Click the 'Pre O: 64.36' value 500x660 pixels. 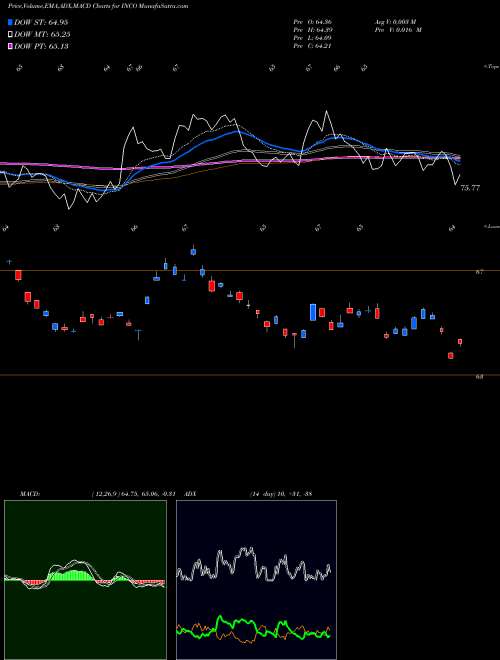[x=313, y=22]
